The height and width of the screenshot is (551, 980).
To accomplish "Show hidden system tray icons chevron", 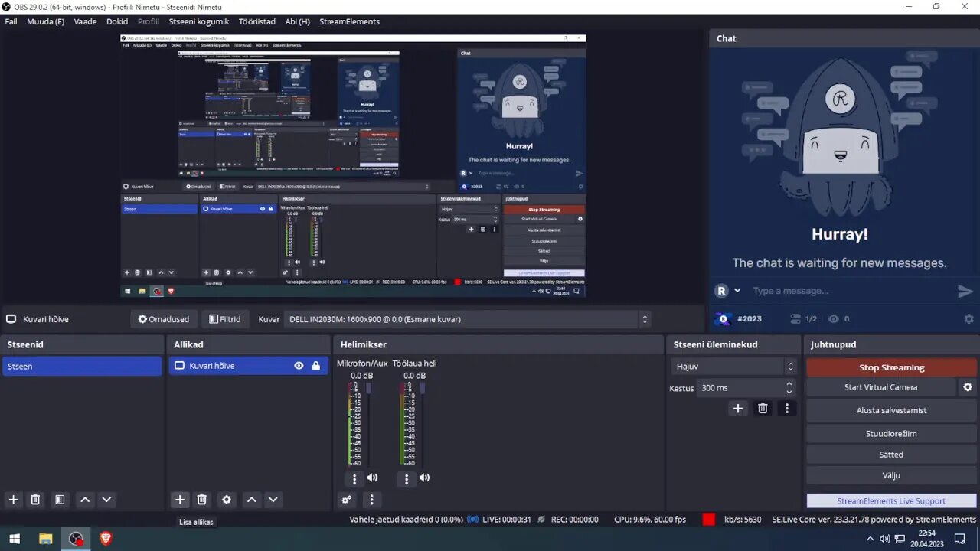I will [870, 539].
